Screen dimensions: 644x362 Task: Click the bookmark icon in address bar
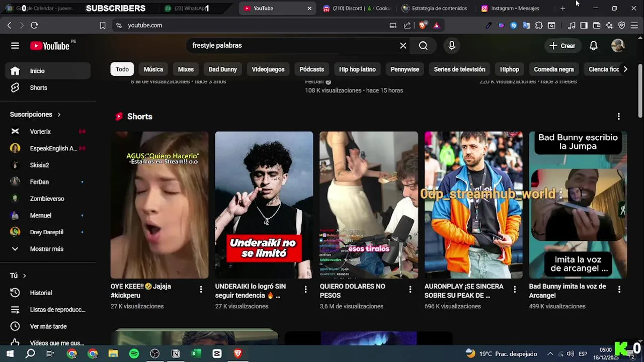(x=103, y=25)
